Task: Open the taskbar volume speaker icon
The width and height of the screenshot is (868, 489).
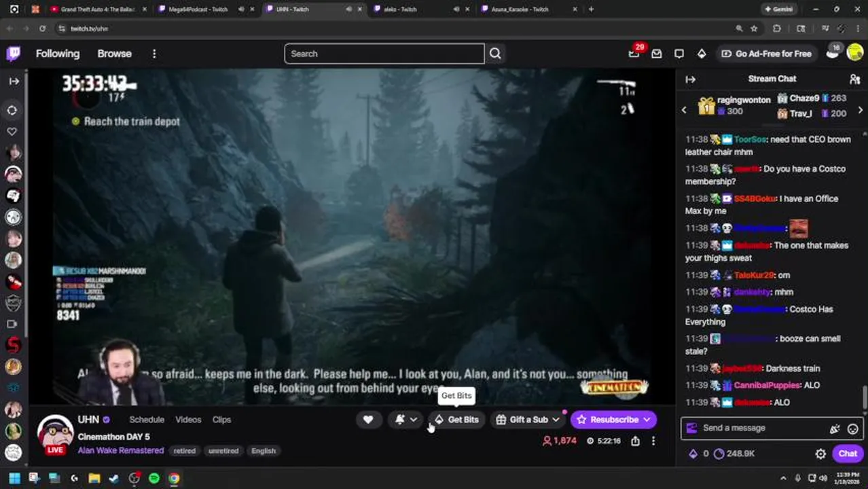Action: coord(824,478)
